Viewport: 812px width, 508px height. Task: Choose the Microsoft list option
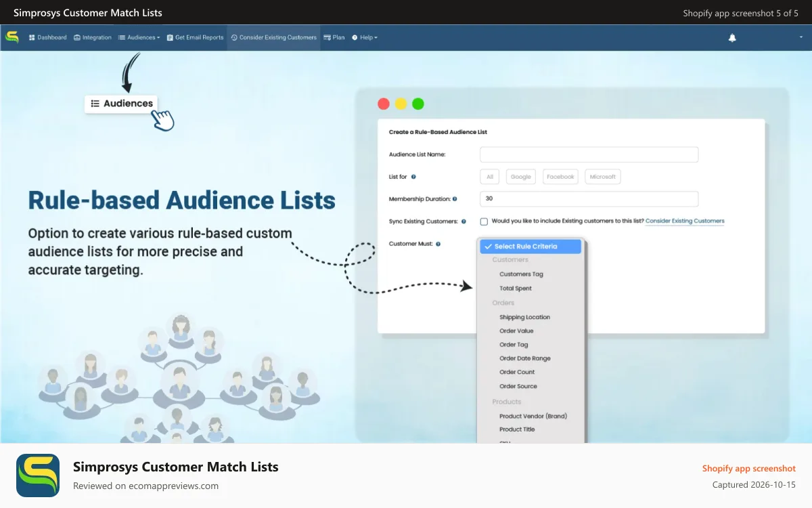(x=602, y=177)
